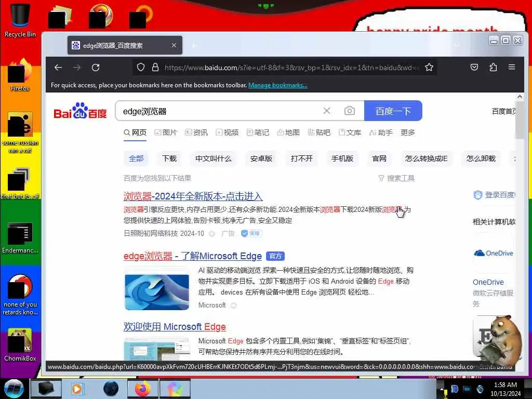Go back with the browser back arrow
The image size is (532, 399).
pyautogui.click(x=58, y=68)
